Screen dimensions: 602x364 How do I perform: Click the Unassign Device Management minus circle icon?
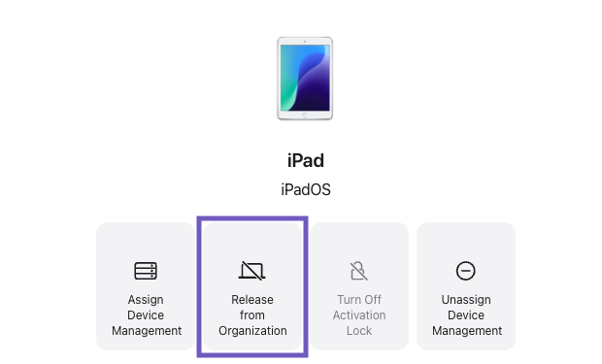point(466,271)
